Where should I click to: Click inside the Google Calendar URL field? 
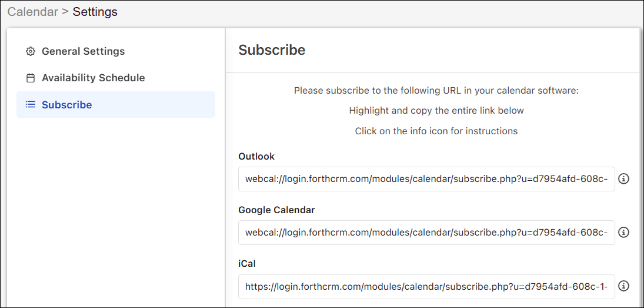pyautogui.click(x=426, y=233)
